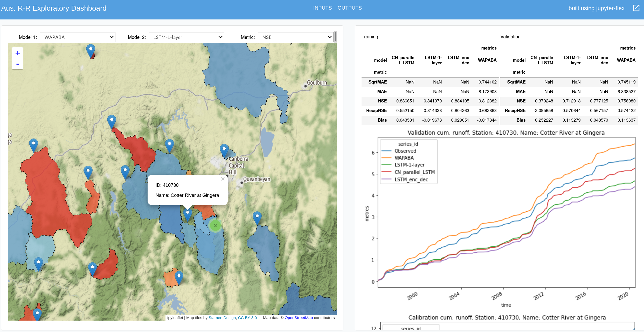Click the Aus. R-R Exploratory Dashboard title
Viewport: 644px width, 332px height.
54,8
